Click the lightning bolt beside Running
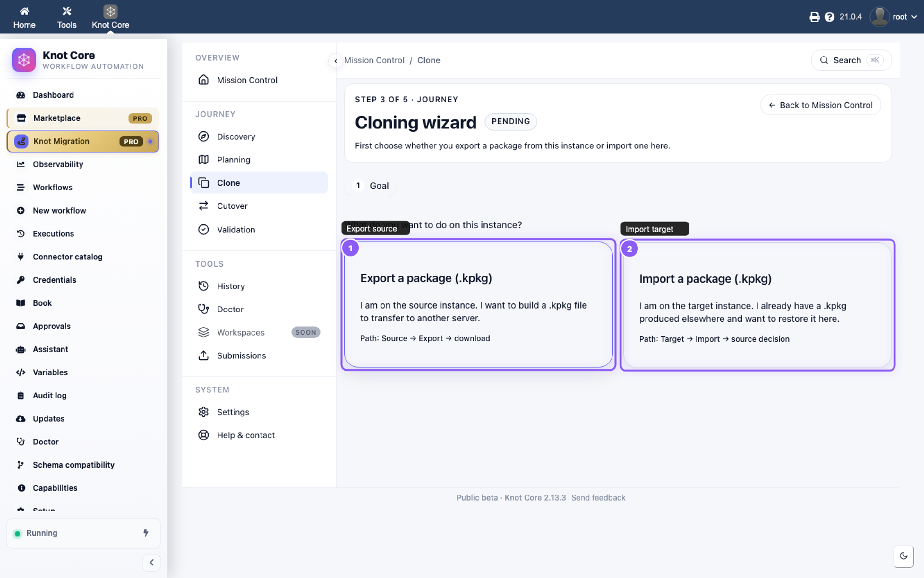 point(146,533)
